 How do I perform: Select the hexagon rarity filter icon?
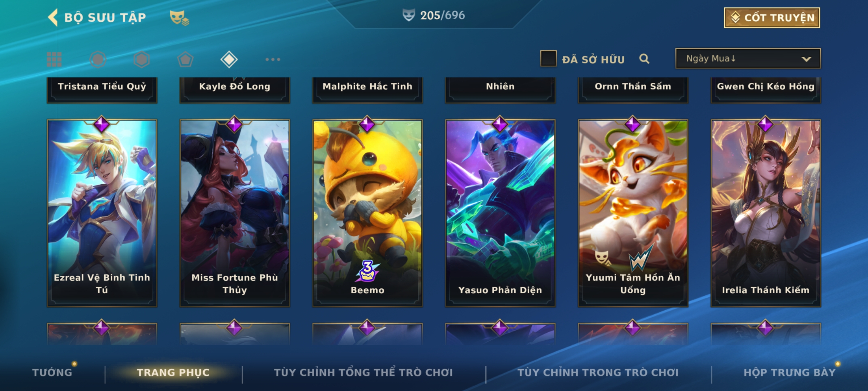[141, 59]
